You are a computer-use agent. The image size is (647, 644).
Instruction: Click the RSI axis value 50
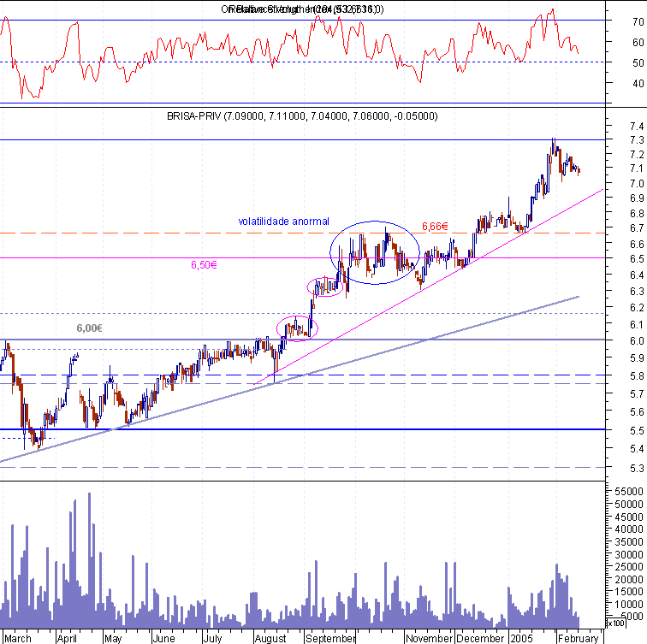[x=638, y=63]
